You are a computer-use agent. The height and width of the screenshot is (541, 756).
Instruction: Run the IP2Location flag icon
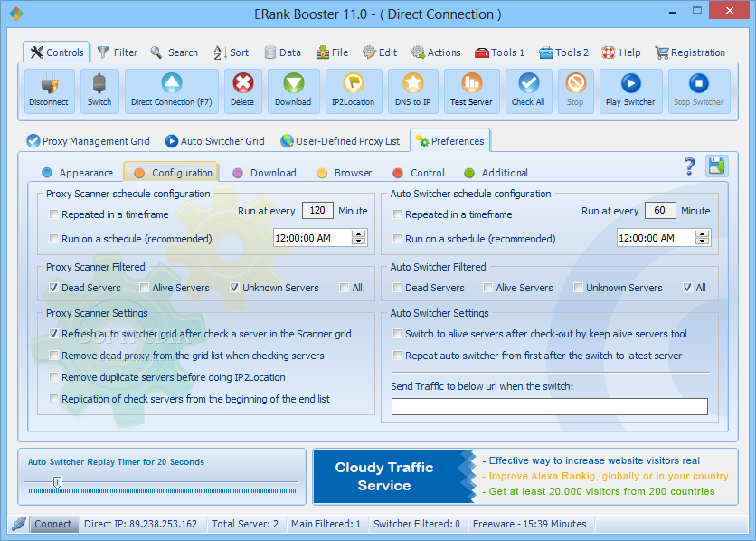pyautogui.click(x=354, y=83)
